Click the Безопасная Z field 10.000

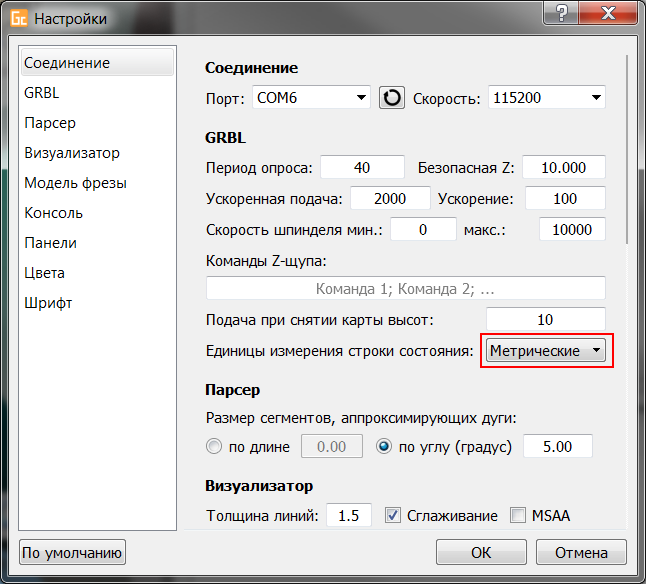(x=564, y=167)
